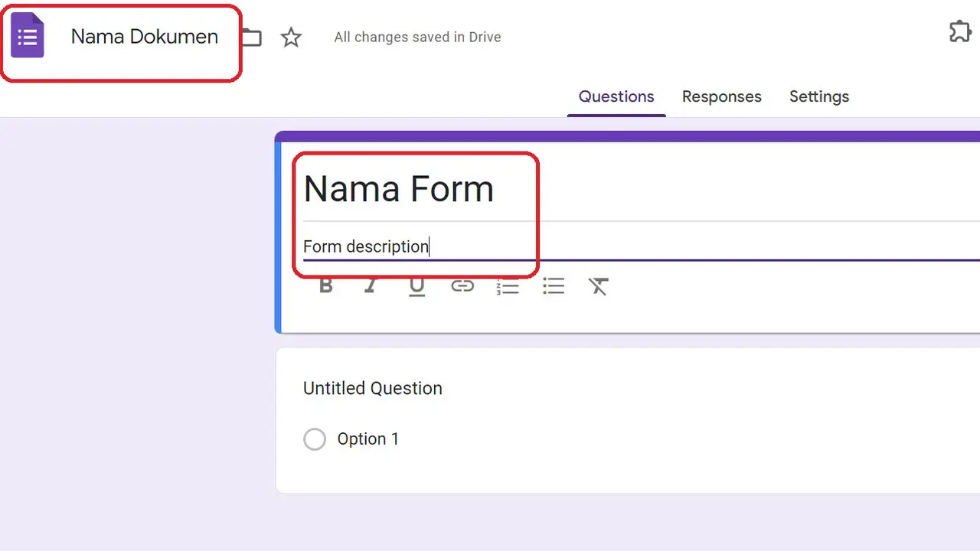Apply Bold formatting to the description
The image size is (980, 551).
325,285
